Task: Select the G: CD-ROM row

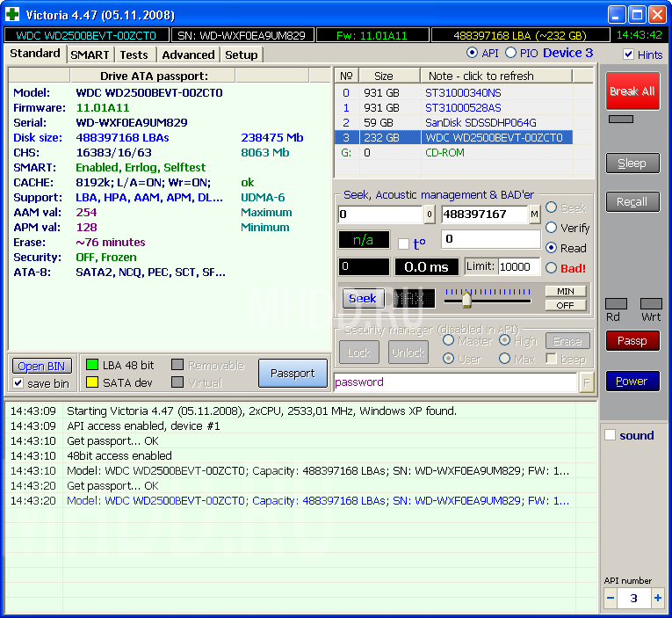Action: [453, 153]
